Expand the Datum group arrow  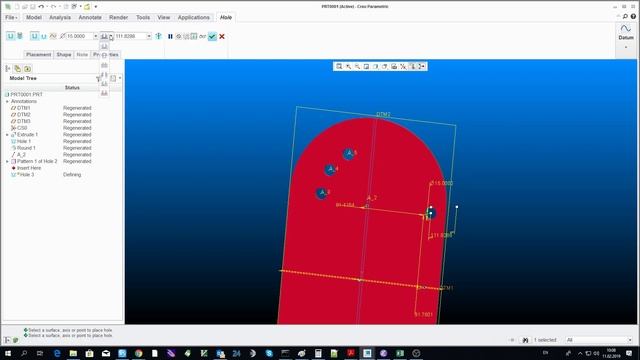[x=626, y=47]
